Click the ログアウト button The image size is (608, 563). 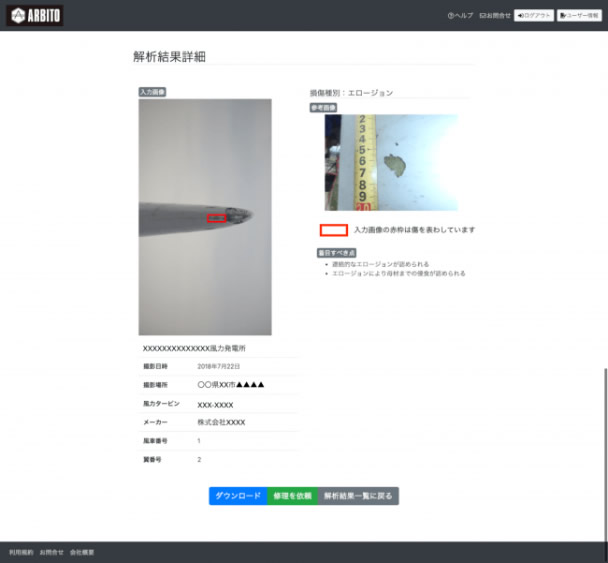tap(534, 16)
